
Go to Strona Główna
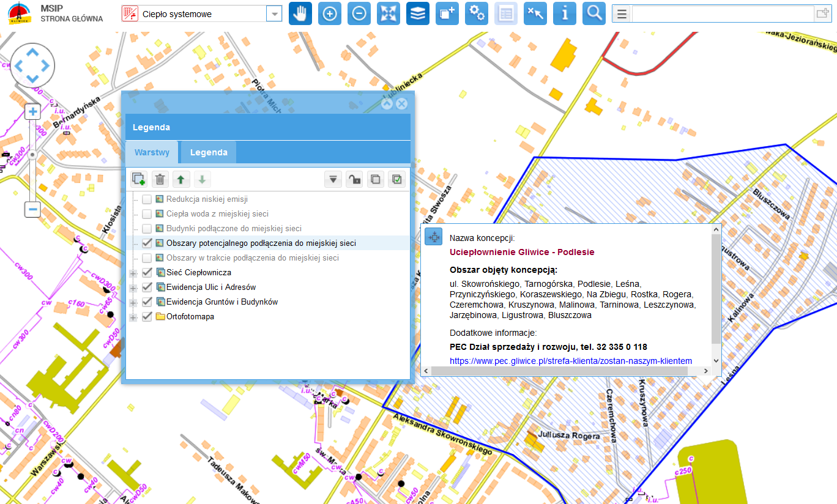(x=72, y=19)
